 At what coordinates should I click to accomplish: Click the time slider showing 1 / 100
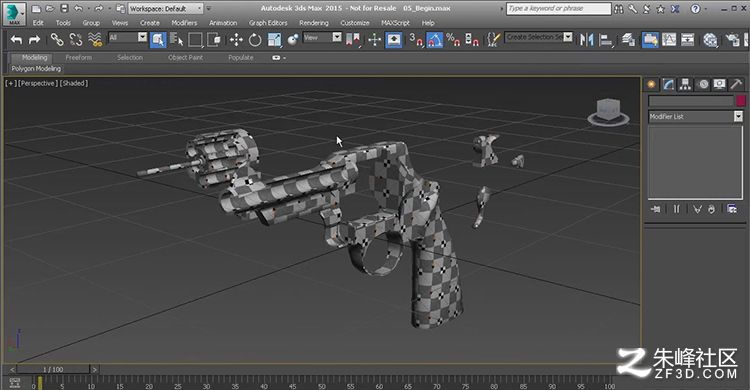[53, 369]
